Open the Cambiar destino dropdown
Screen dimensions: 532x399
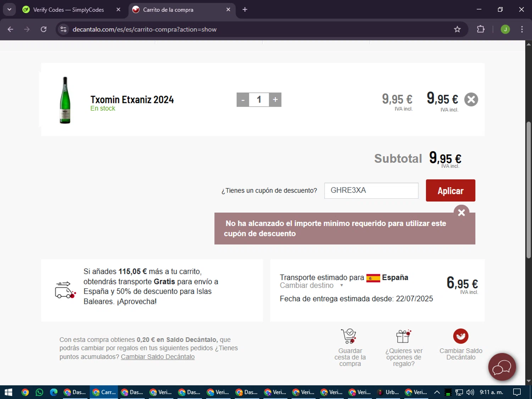coord(311,286)
